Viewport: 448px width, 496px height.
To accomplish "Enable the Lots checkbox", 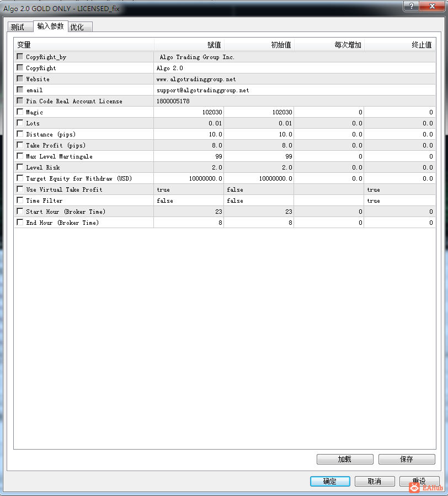I will [x=20, y=123].
